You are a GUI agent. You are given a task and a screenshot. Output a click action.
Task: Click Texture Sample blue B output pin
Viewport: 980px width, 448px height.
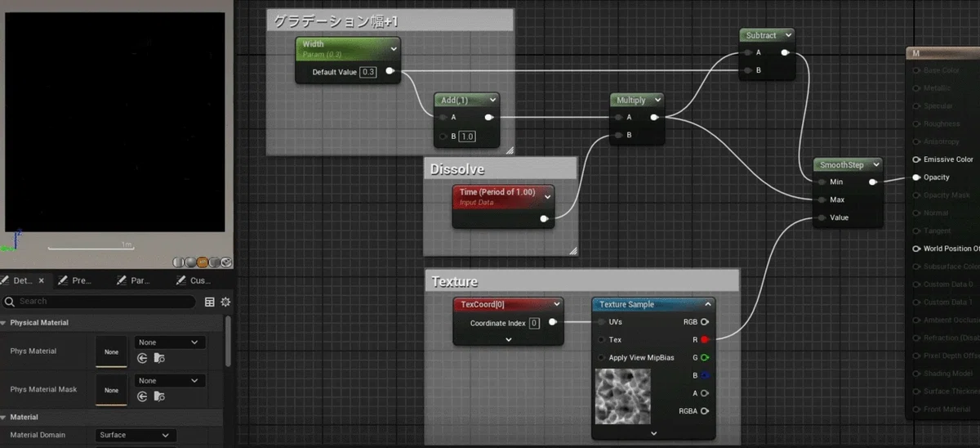pyautogui.click(x=704, y=375)
